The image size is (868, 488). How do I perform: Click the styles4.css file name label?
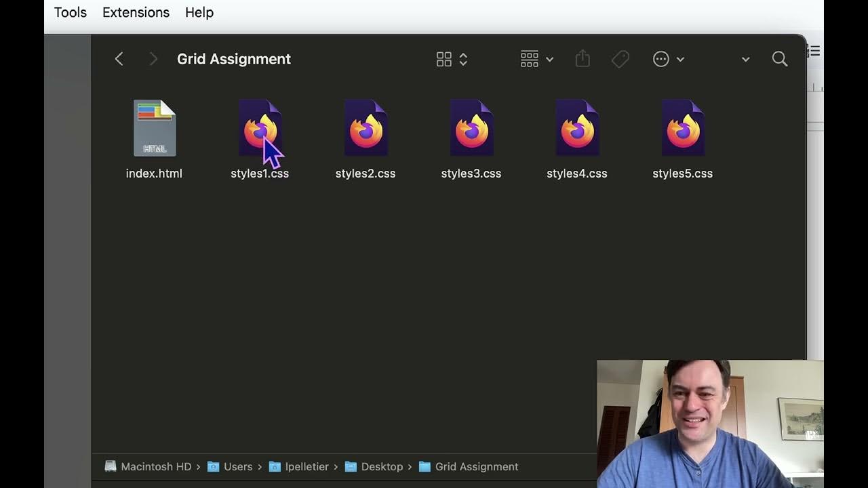pos(577,174)
